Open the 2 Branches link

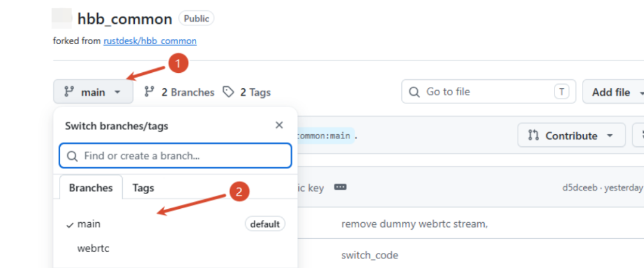pyautogui.click(x=179, y=92)
